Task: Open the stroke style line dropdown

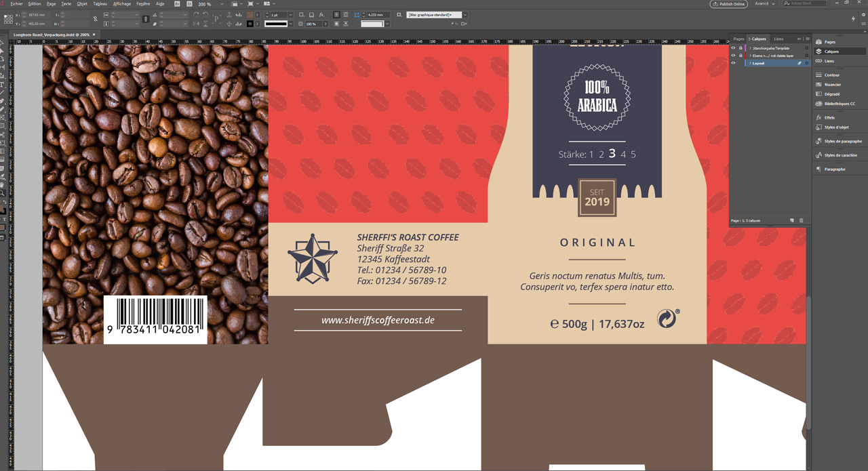Action: [x=290, y=24]
